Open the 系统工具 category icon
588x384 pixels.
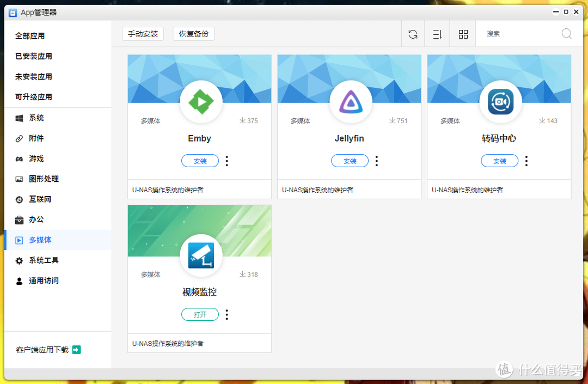pos(20,260)
